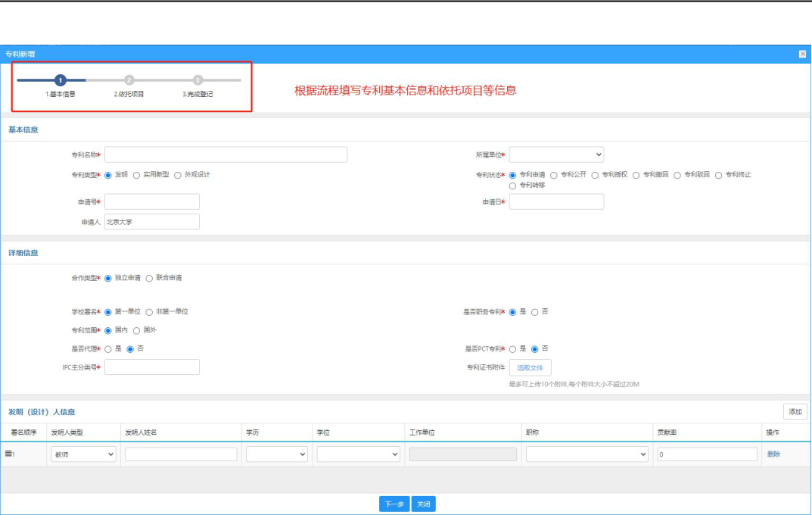Click step 2 依托项目 circle icon
812x515 pixels.
tap(129, 80)
